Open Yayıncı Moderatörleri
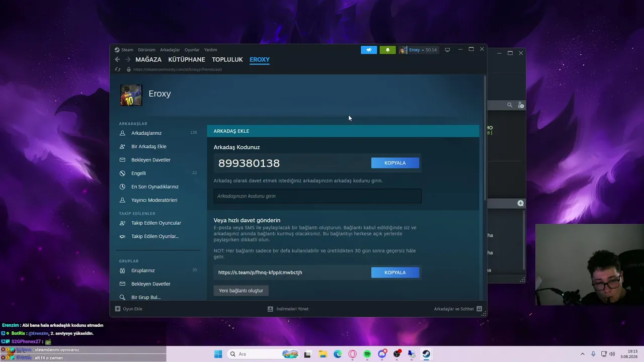644x362 pixels. tap(154, 200)
